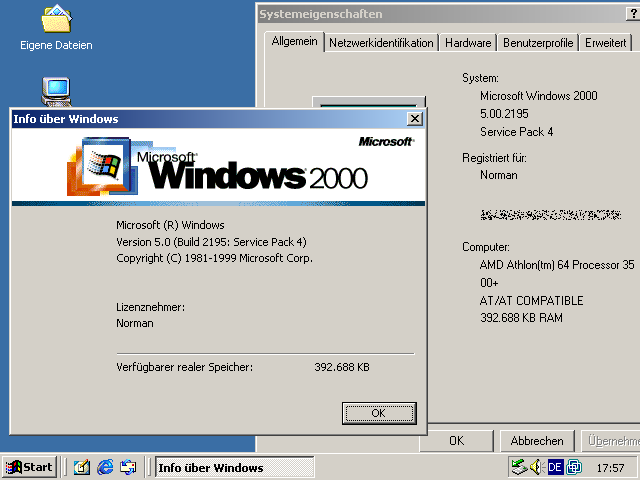Open the Start menu
The height and width of the screenshot is (480, 640).
coord(29,467)
